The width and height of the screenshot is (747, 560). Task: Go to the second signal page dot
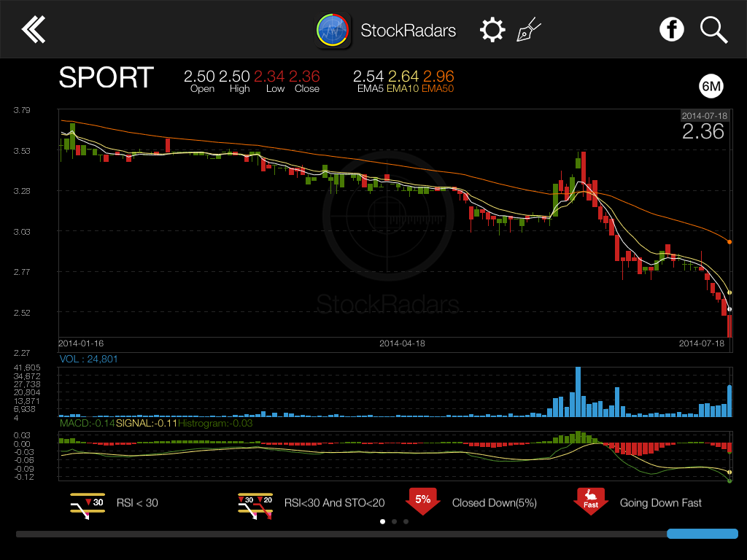(394, 521)
